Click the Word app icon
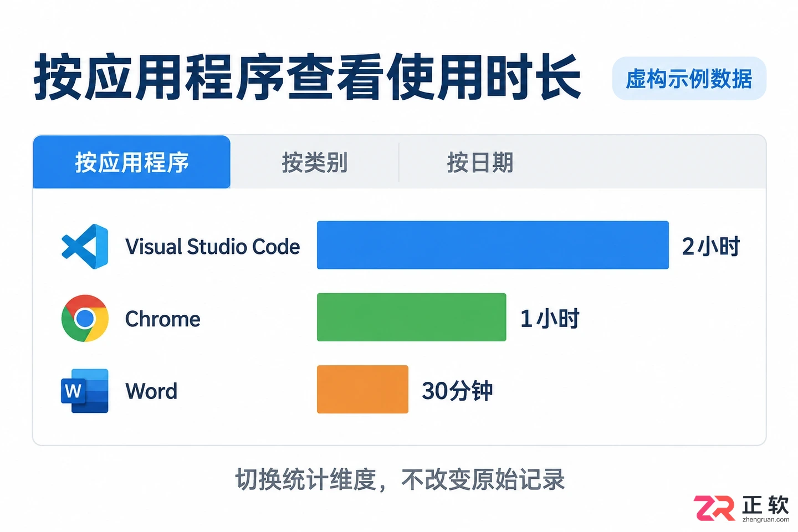Viewport: 798px width, 532px height. [85, 391]
